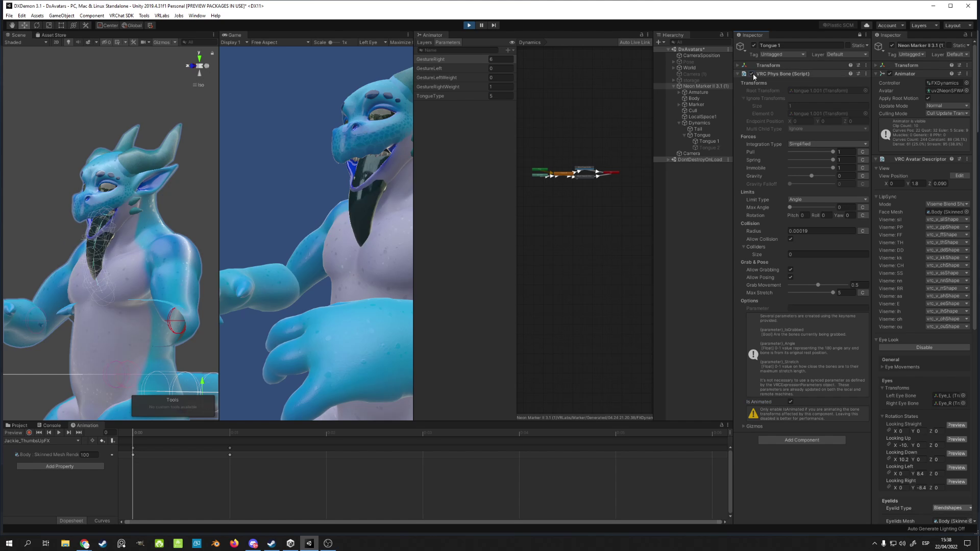Toggle scene effects icon in Scene toolbar
Image resolution: width=980 pixels, height=551 pixels.
[88, 42]
